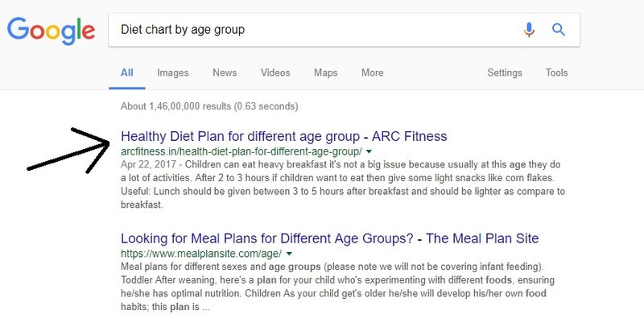Select the All results tab

(127, 72)
